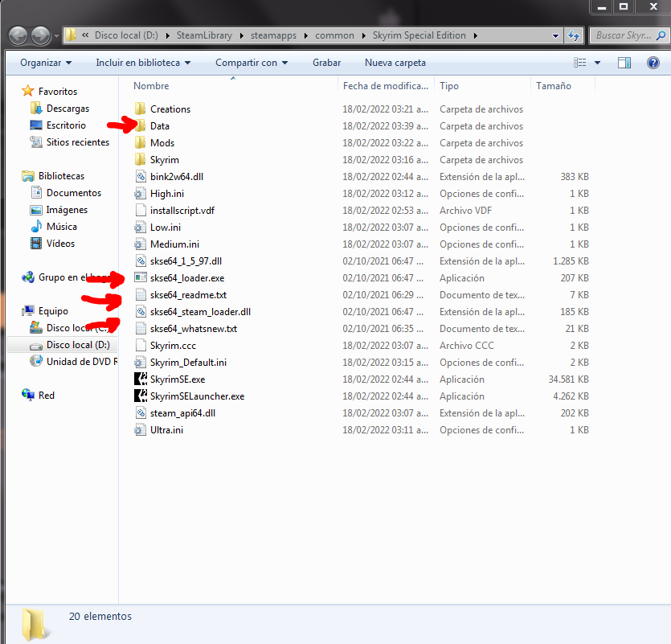This screenshot has height=644, width=671.
Task: Go back with the Back arrow button
Action: pos(18,35)
